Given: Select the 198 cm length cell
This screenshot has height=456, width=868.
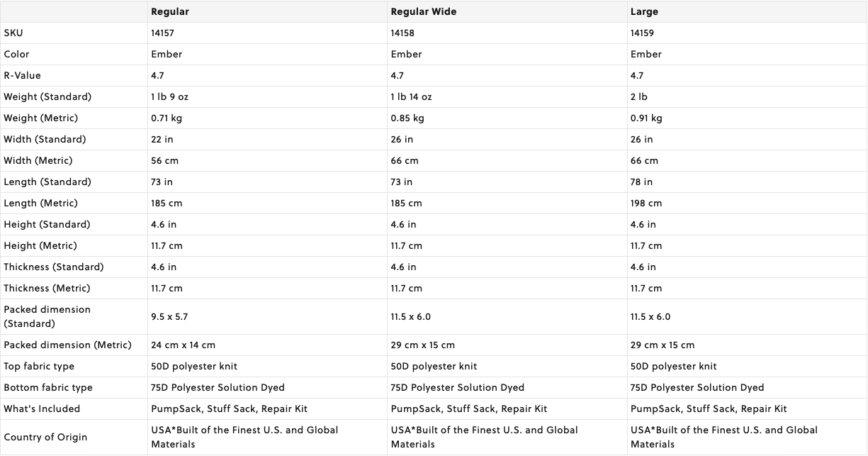Looking at the screenshot, I should tap(646, 204).
